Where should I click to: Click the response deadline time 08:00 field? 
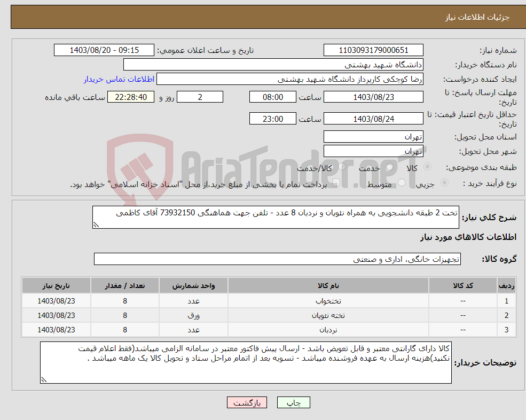pyautogui.click(x=273, y=97)
